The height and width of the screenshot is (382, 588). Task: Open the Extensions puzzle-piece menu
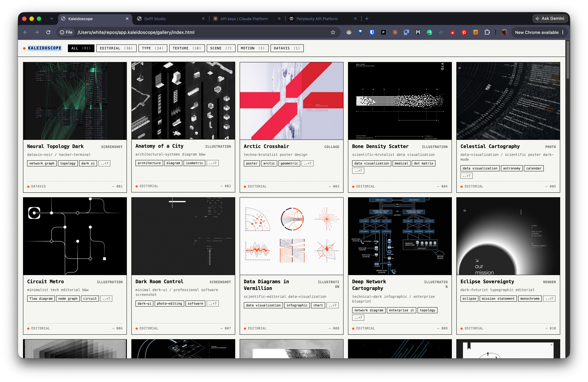(x=487, y=32)
